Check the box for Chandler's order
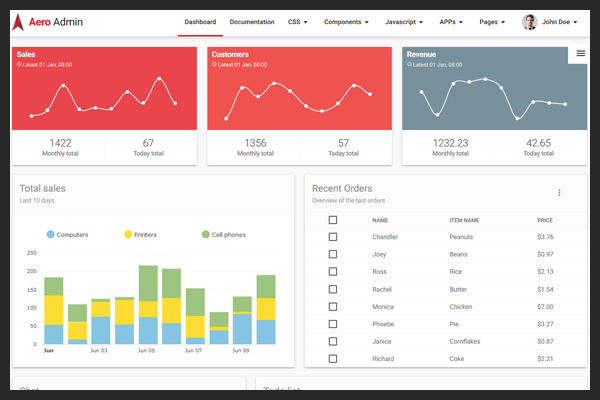 coord(333,237)
